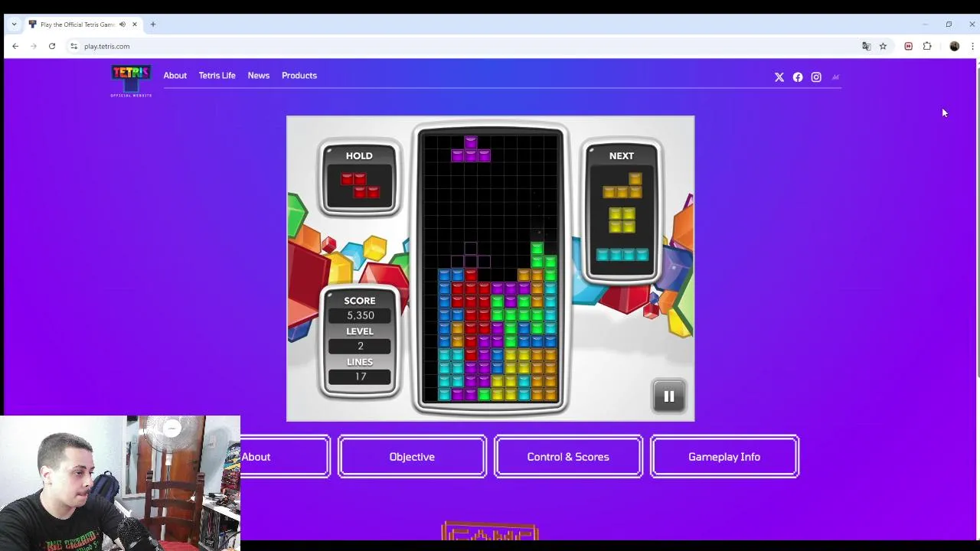Click the page vertical scrollbar
Image resolution: width=980 pixels, height=551 pixels.
click(x=978, y=222)
